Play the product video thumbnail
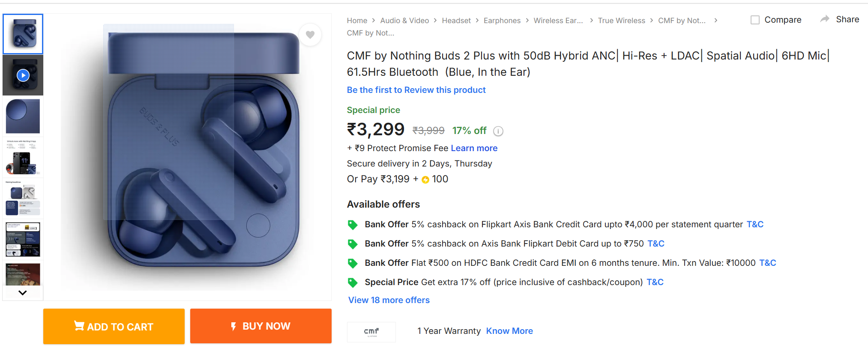This screenshot has width=868, height=351. coord(23,75)
